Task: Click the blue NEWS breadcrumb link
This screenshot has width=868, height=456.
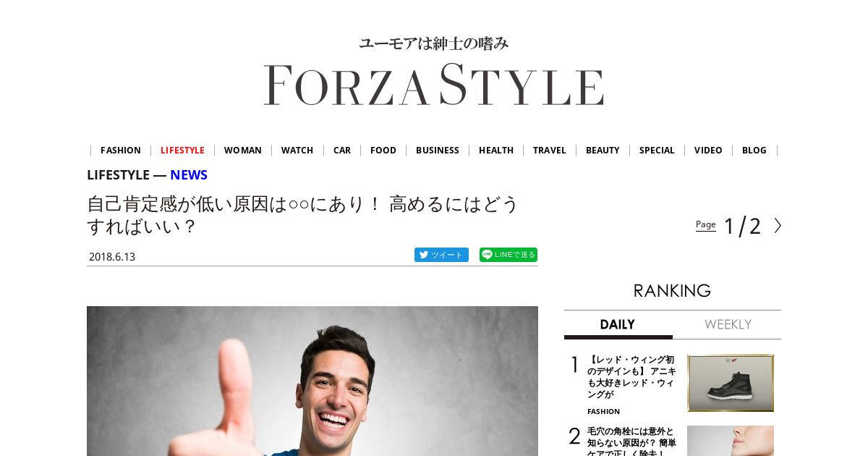Action: 189,174
